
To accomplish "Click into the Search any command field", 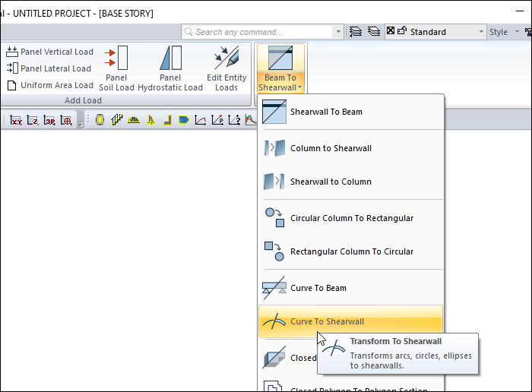I will [258, 32].
